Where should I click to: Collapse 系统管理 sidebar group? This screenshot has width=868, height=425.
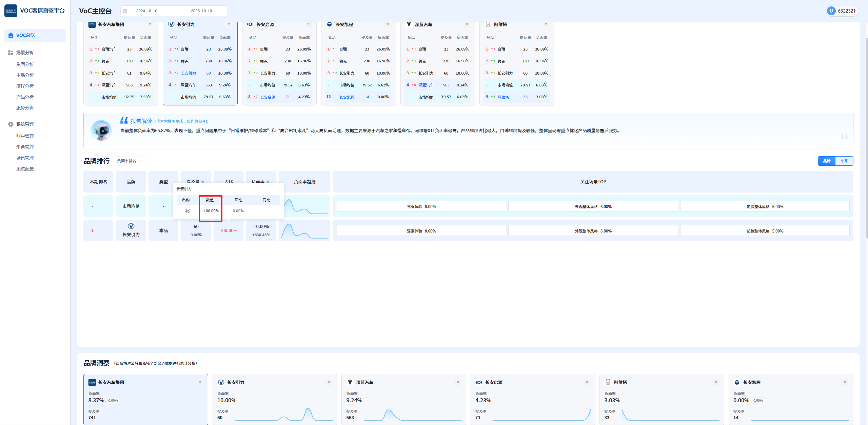click(25, 124)
